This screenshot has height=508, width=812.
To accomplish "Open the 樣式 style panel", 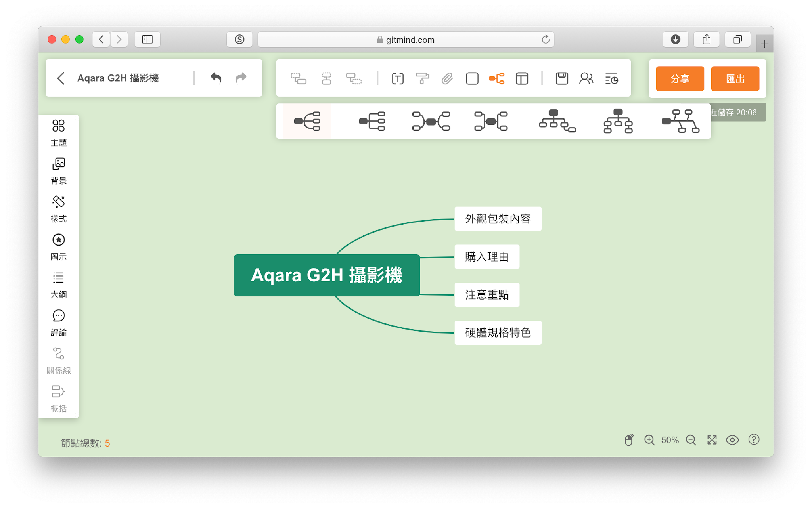I will coord(58,209).
